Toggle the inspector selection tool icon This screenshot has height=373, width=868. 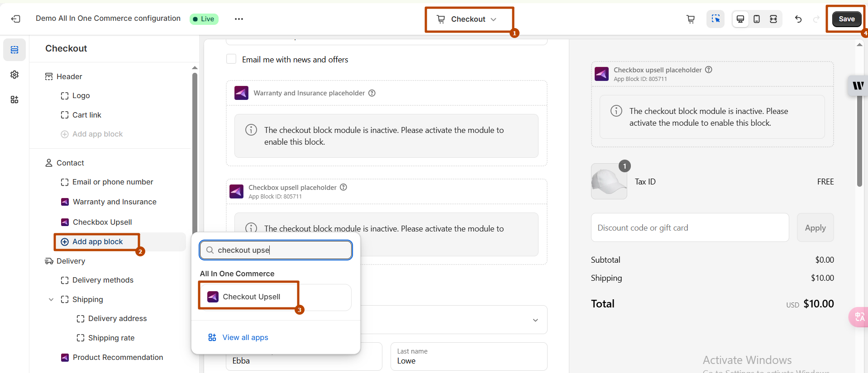[715, 19]
